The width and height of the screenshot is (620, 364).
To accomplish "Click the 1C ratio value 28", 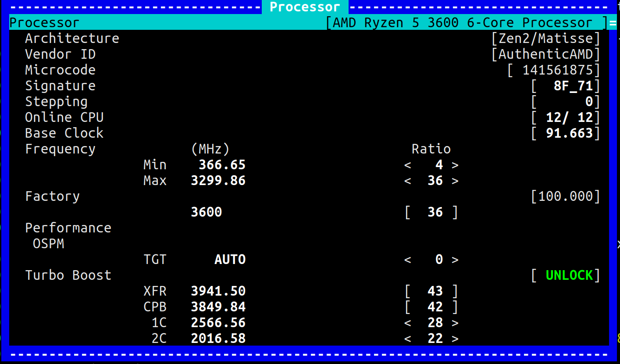I will tap(435, 323).
